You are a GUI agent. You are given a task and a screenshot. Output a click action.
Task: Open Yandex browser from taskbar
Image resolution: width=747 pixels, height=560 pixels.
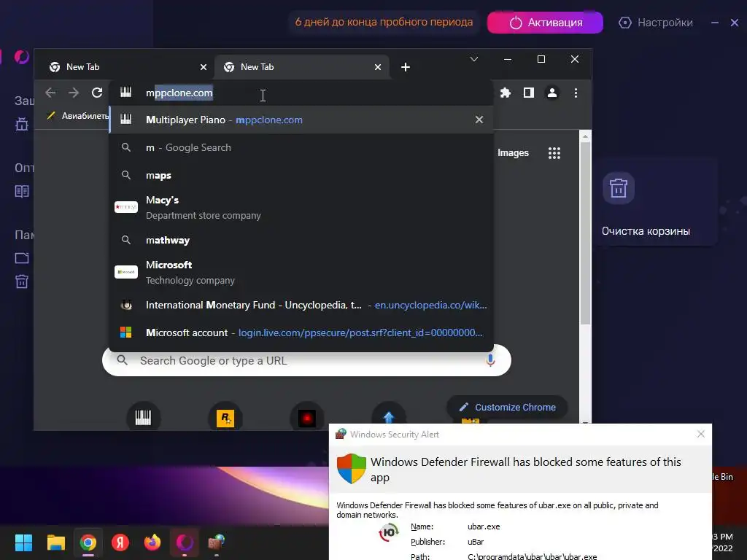pos(120,542)
